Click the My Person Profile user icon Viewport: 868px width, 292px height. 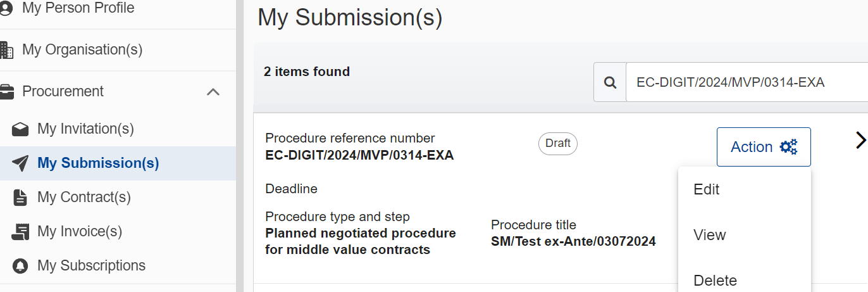pos(5,9)
